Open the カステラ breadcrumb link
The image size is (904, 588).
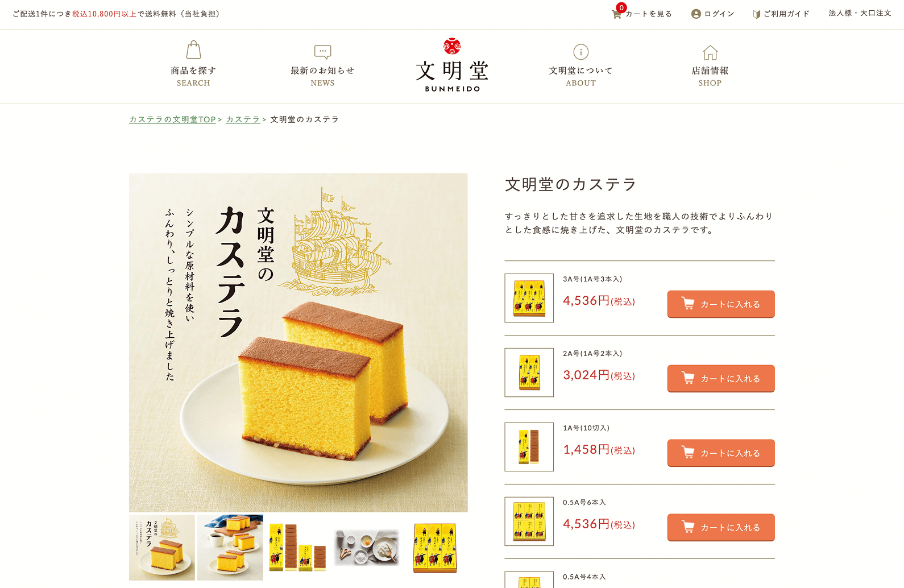243,119
